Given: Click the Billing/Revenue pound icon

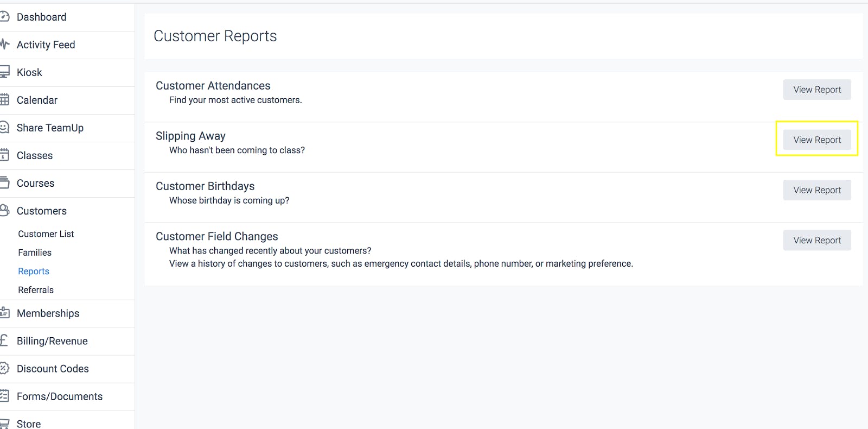Looking at the screenshot, I should pyautogui.click(x=4, y=341).
